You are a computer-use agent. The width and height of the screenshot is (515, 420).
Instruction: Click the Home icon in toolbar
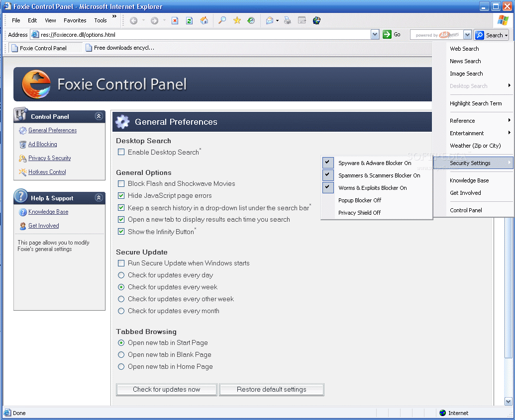[x=204, y=20]
